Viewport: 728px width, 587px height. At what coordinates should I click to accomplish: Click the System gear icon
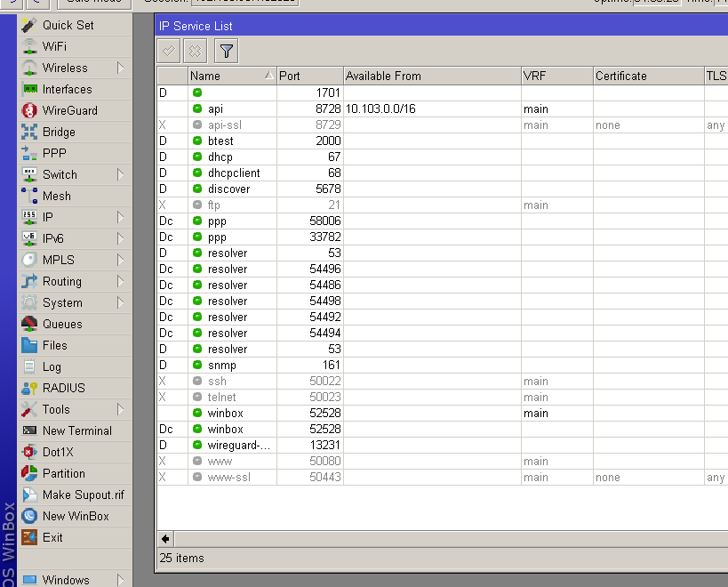[x=29, y=302]
